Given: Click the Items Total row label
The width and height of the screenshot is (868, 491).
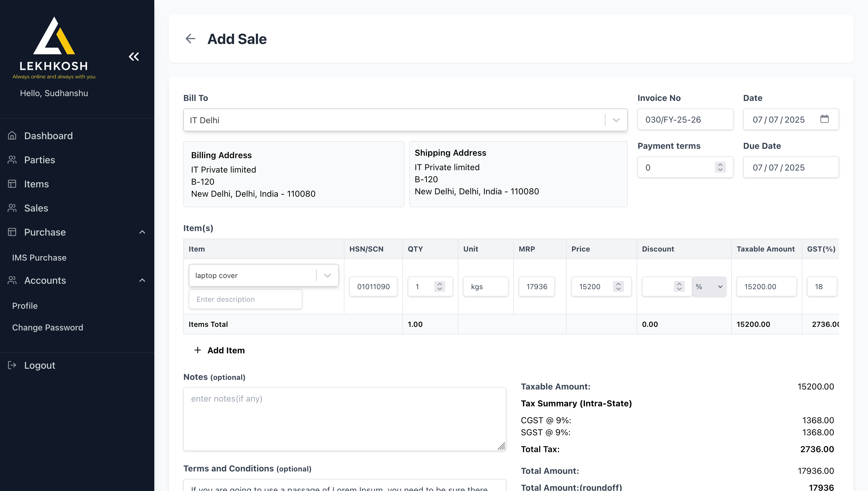Looking at the screenshot, I should coord(208,324).
